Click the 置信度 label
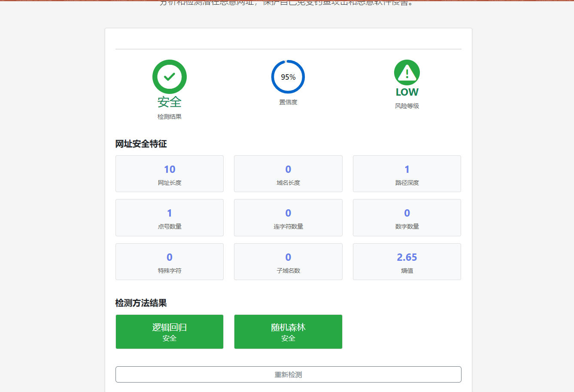 coord(288,102)
